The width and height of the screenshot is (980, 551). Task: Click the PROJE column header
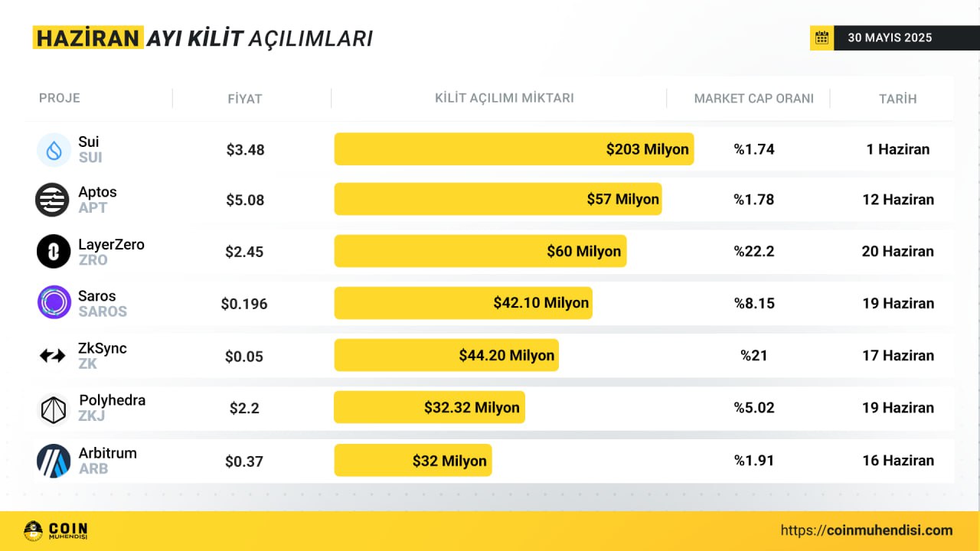pos(60,98)
